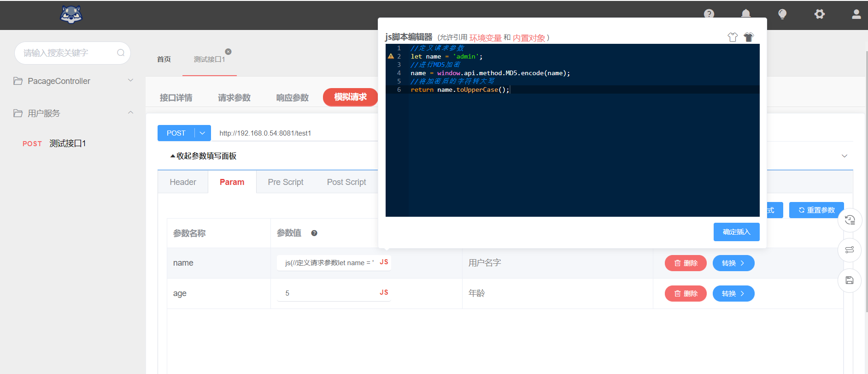Image resolution: width=868 pixels, height=374 pixels.
Task: Open the POST method dropdown arrow
Action: (x=202, y=133)
